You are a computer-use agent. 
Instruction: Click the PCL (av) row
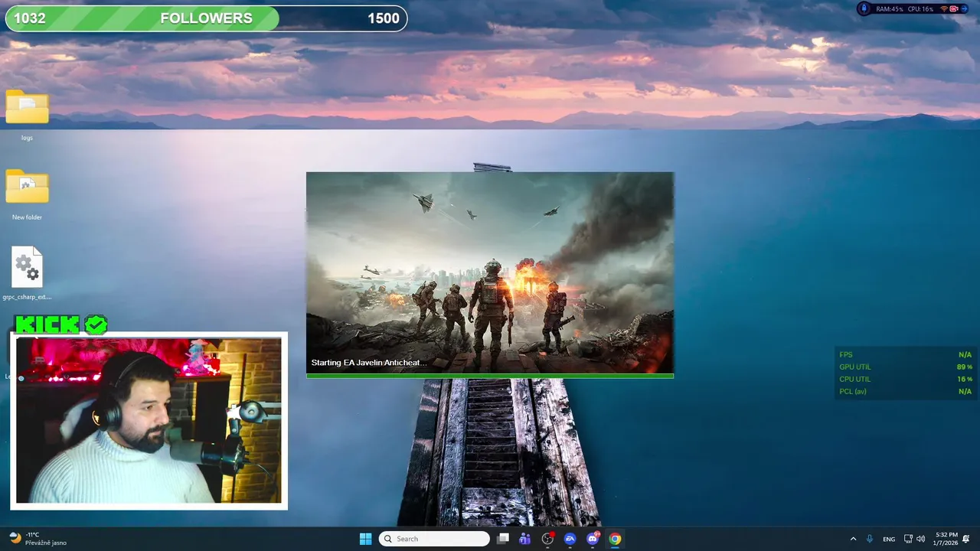[906, 392]
